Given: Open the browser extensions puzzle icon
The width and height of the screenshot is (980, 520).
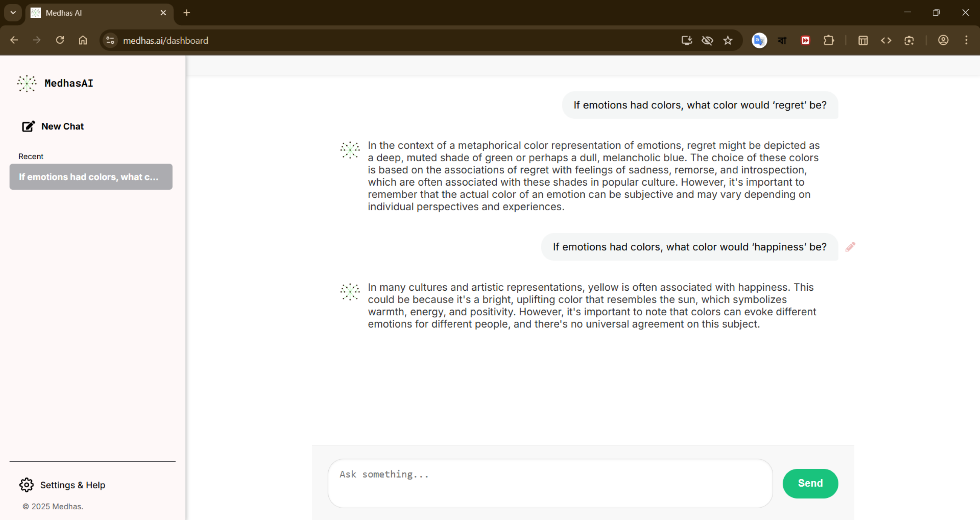Looking at the screenshot, I should (829, 40).
